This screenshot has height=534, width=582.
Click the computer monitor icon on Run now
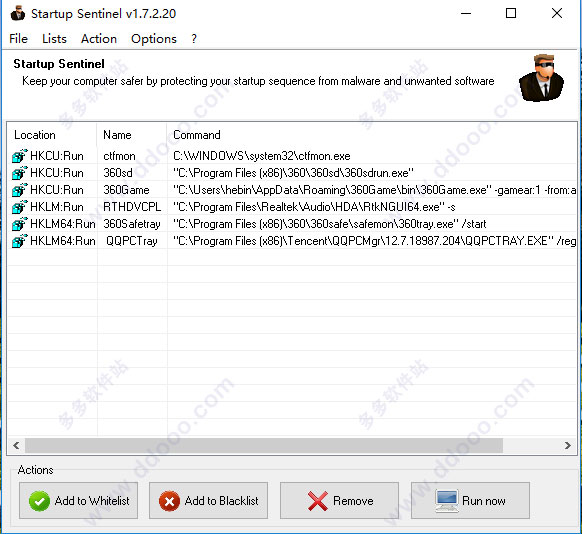[x=447, y=501]
